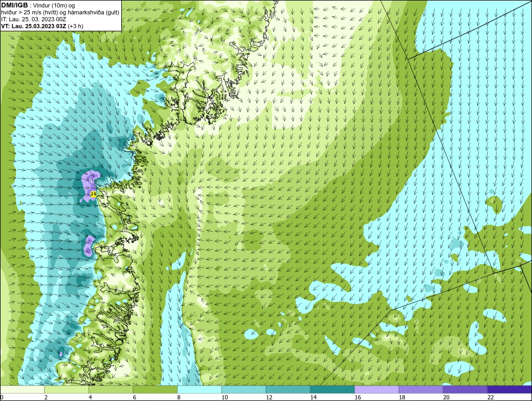Click the 22+ m/s deepest indigo swatch
This screenshot has height=401, width=532.
click(510, 389)
